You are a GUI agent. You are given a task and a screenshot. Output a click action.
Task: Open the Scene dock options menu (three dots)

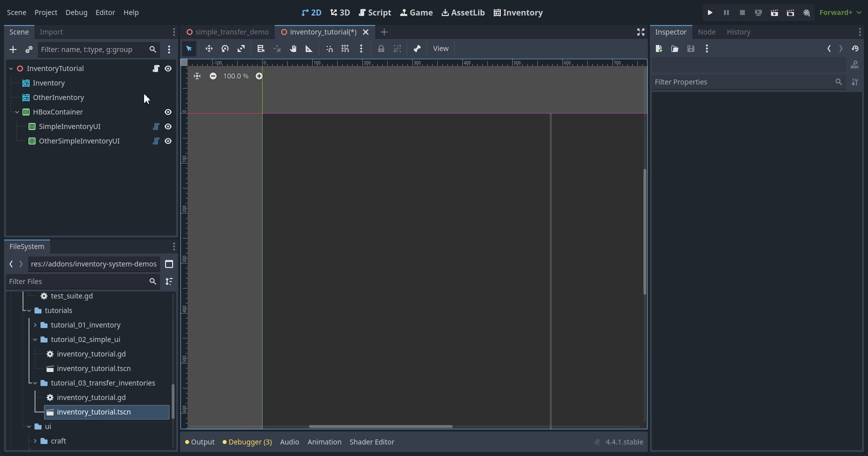coord(169,49)
